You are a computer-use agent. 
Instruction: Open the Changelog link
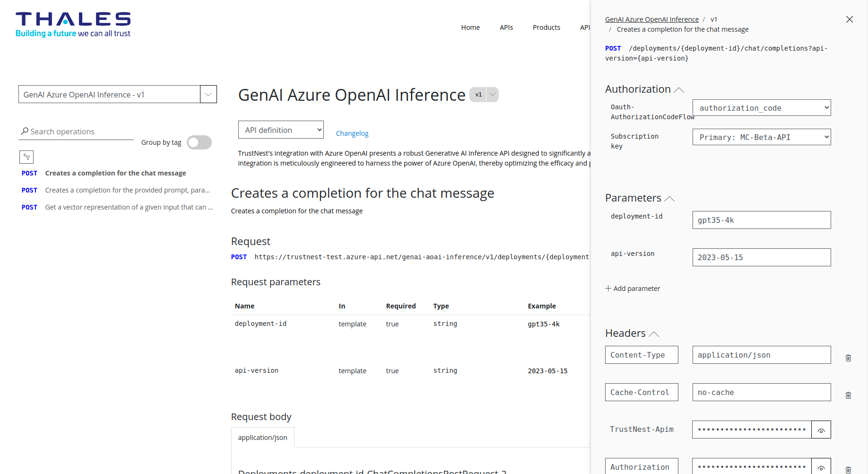click(352, 133)
